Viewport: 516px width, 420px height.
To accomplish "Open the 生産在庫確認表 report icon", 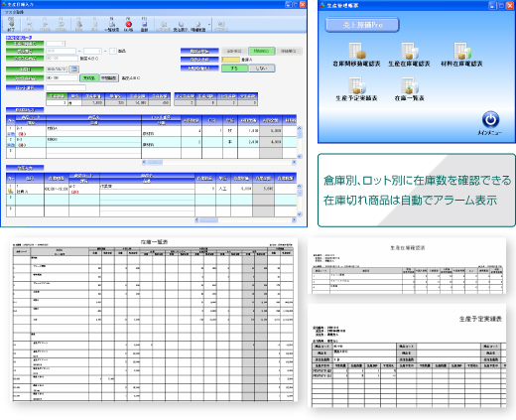I will coord(409,55).
